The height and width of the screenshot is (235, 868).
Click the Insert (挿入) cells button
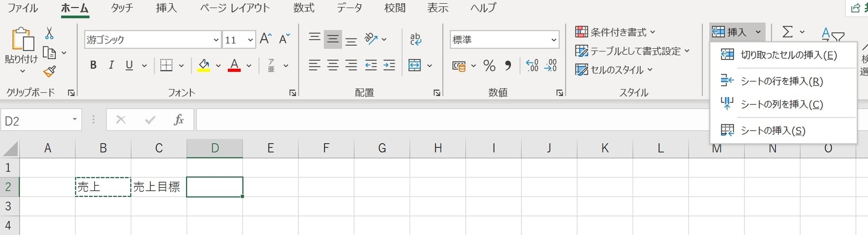pyautogui.click(x=737, y=32)
